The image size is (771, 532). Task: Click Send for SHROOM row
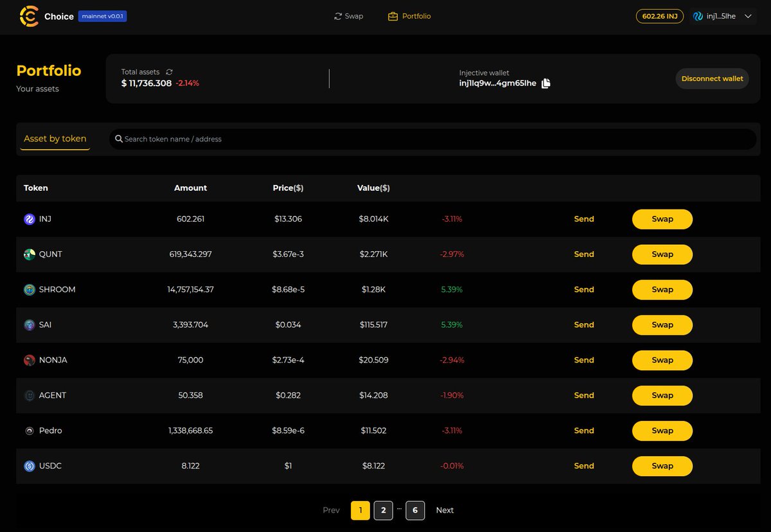click(x=584, y=290)
